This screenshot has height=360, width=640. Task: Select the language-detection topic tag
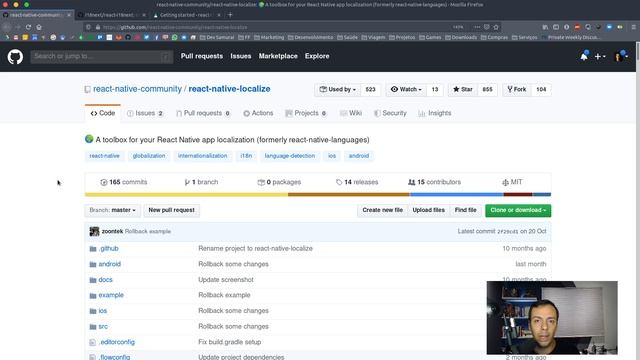[x=290, y=156]
